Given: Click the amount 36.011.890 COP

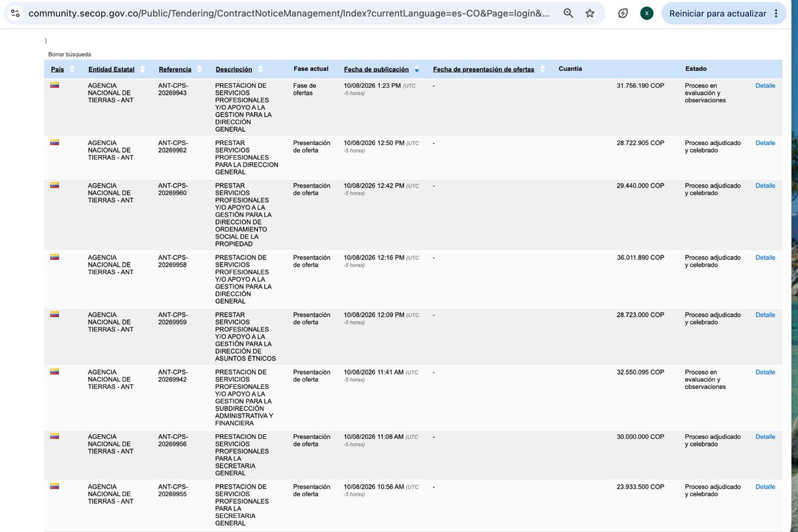Looking at the screenshot, I should pos(640,257).
